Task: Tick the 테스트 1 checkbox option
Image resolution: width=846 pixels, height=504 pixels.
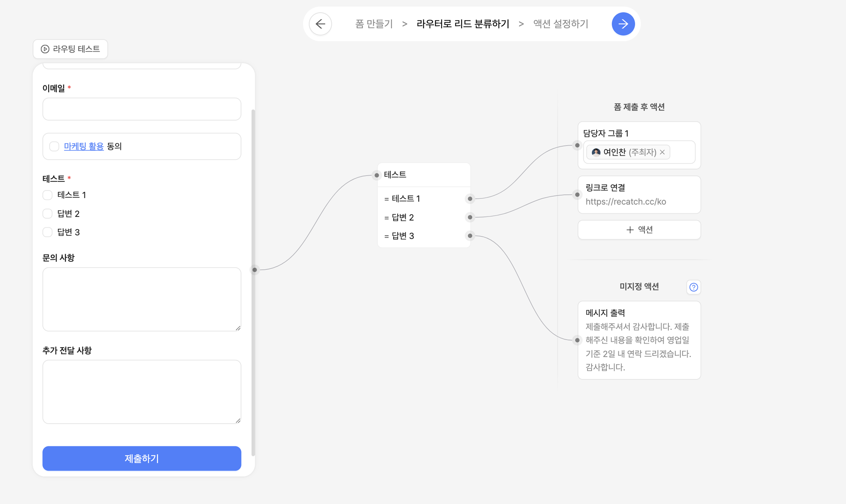Action: coord(48,195)
